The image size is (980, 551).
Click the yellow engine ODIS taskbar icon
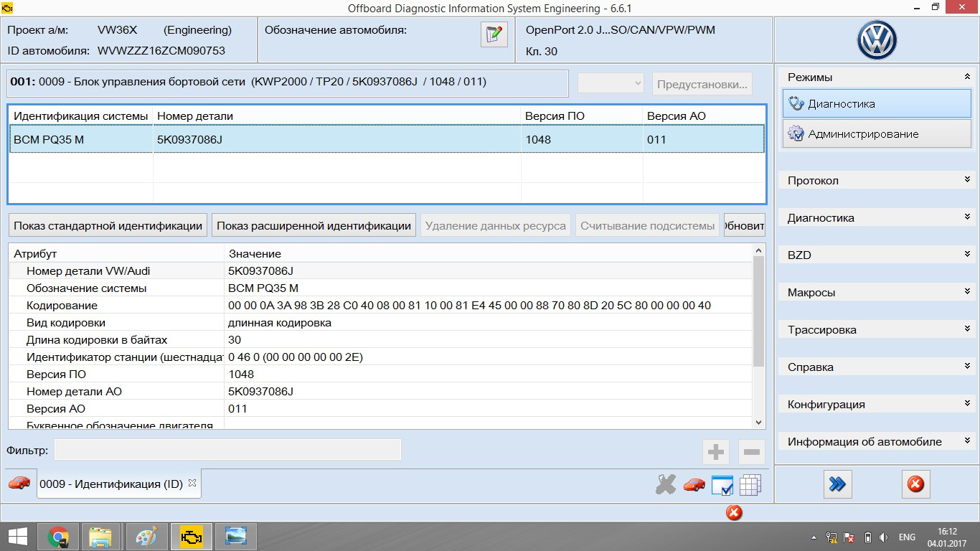(x=192, y=536)
